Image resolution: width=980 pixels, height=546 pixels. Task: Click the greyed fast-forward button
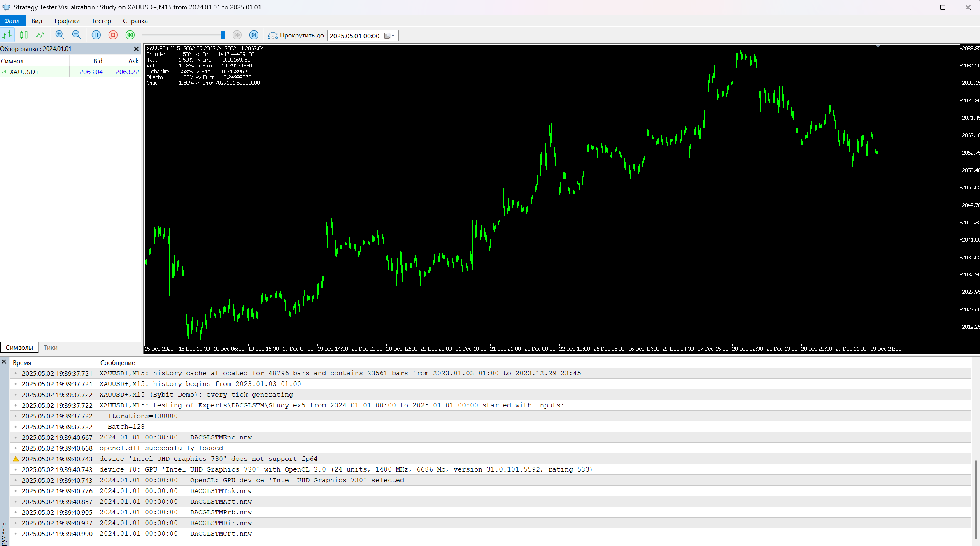pos(237,35)
